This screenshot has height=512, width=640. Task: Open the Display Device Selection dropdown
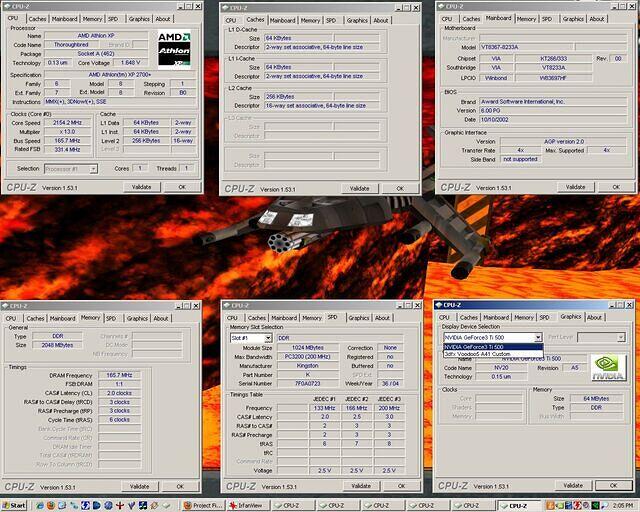click(x=537, y=338)
